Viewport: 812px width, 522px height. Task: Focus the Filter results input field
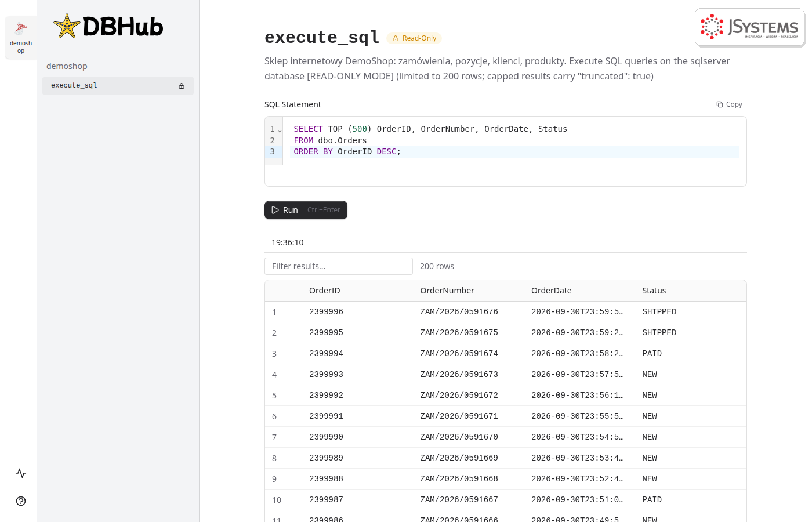click(x=339, y=266)
